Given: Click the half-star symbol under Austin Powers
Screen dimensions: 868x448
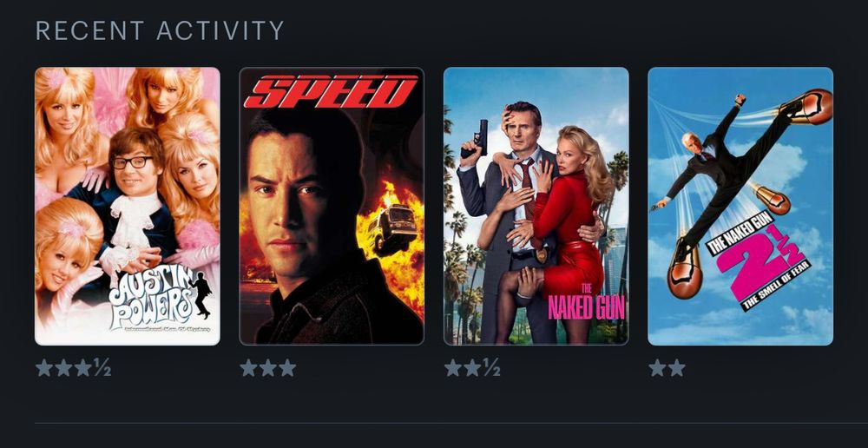Looking at the screenshot, I should click(x=102, y=368).
